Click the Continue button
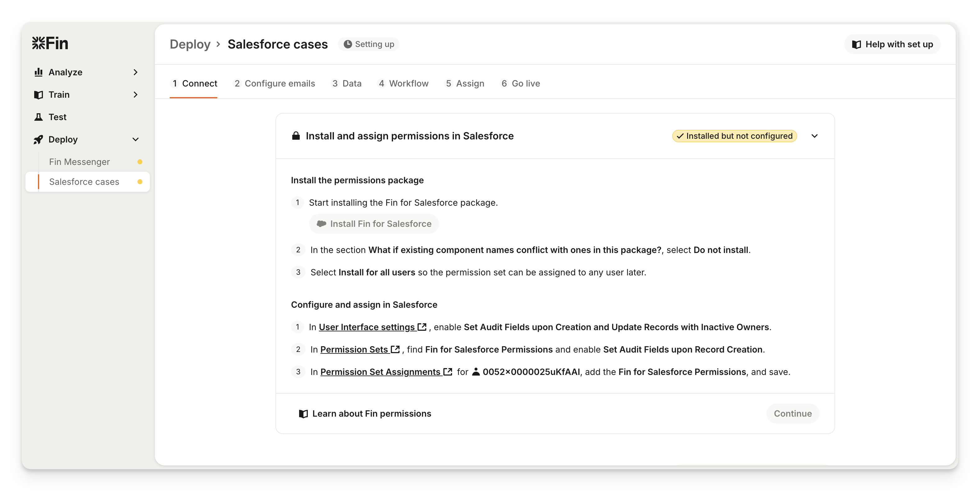Viewport: 980px width, 491px height. [793, 414]
